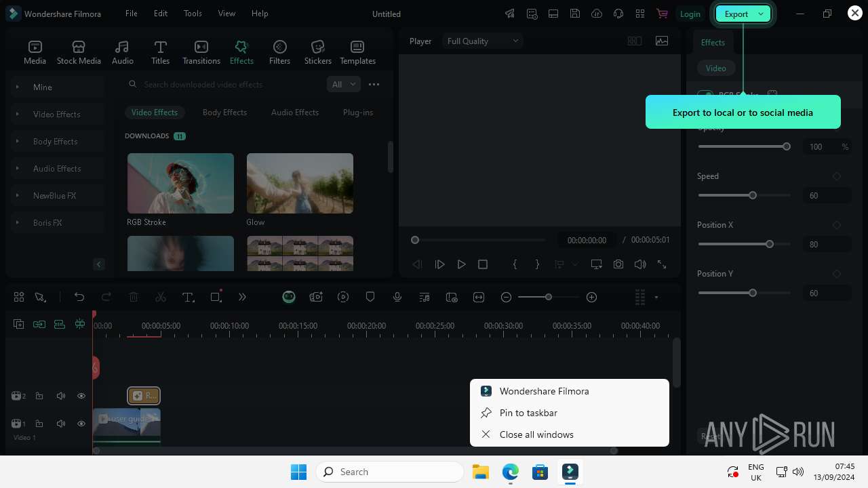Open the Full Quality dropdown
The width and height of the screenshot is (868, 488).
[x=483, y=41]
